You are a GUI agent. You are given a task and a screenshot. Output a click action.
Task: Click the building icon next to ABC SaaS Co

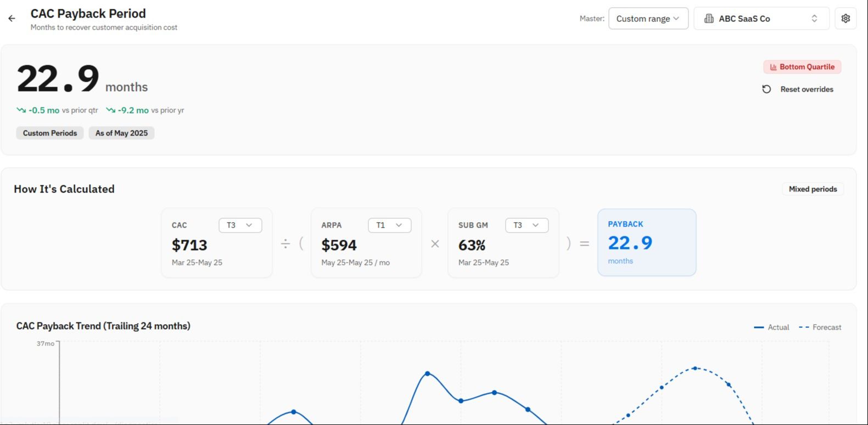point(709,19)
